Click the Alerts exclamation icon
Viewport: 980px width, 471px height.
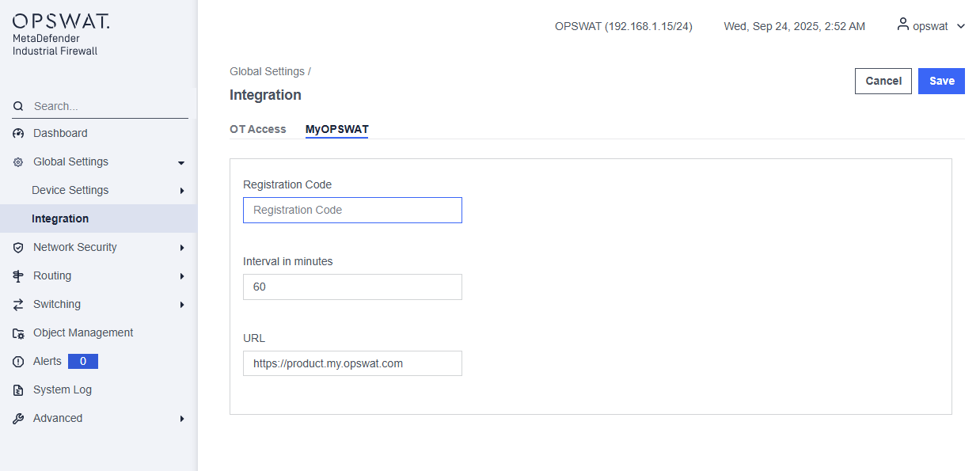18,362
